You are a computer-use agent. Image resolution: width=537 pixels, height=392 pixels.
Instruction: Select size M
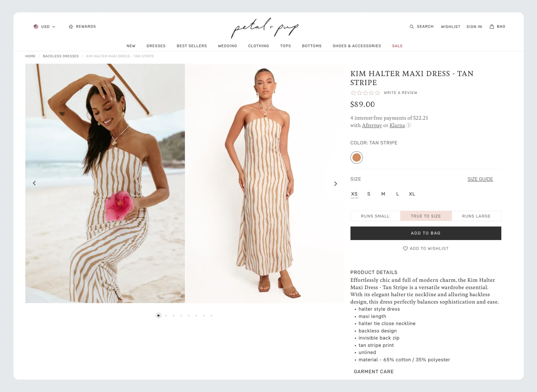(383, 194)
